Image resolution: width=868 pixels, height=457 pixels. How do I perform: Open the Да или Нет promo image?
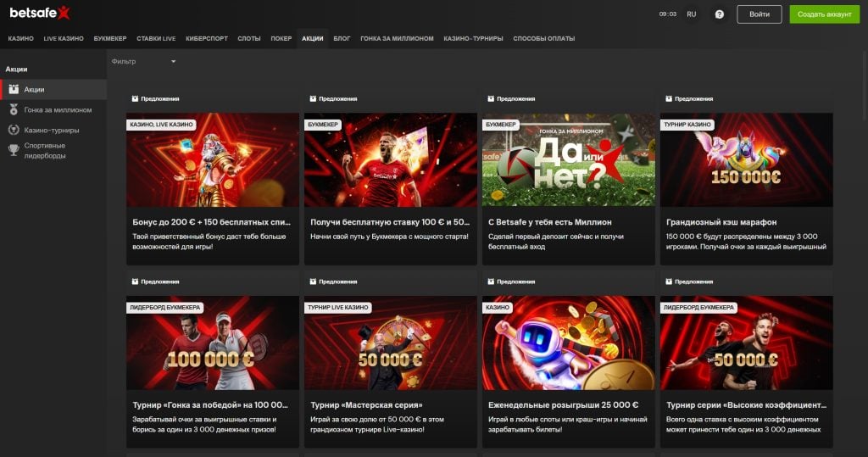click(569, 160)
